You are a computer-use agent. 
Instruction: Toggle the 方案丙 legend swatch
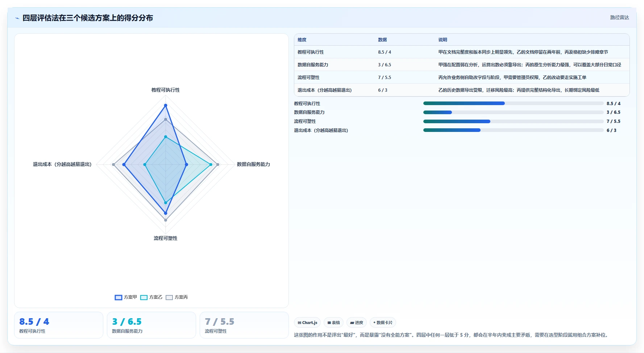click(169, 298)
